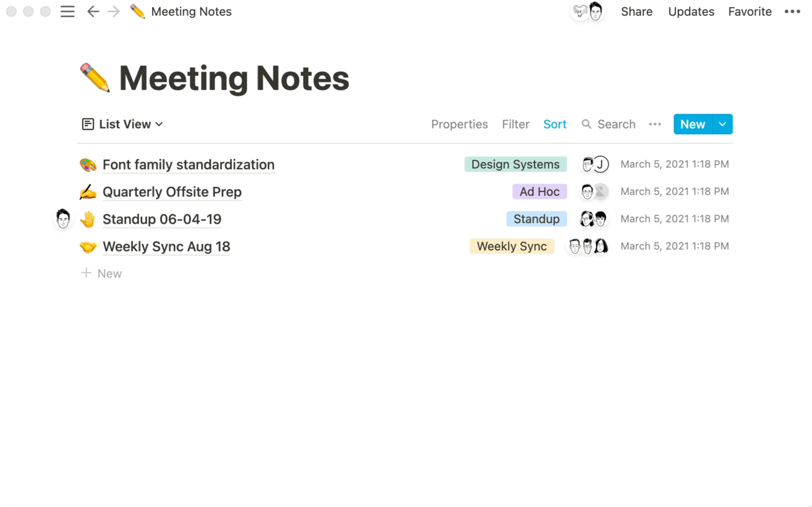The image size is (812, 507).
Task: Open the page options three-dot menu
Action: tap(792, 12)
